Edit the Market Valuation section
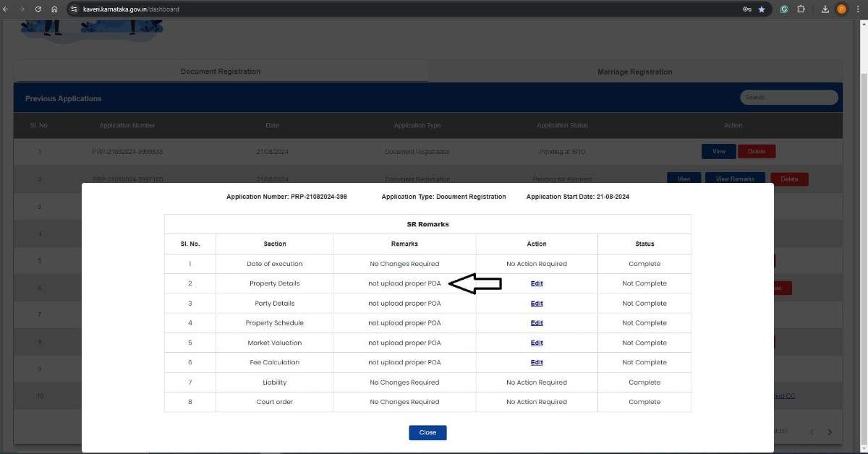Viewport: 868px width, 454px height. pyautogui.click(x=537, y=343)
